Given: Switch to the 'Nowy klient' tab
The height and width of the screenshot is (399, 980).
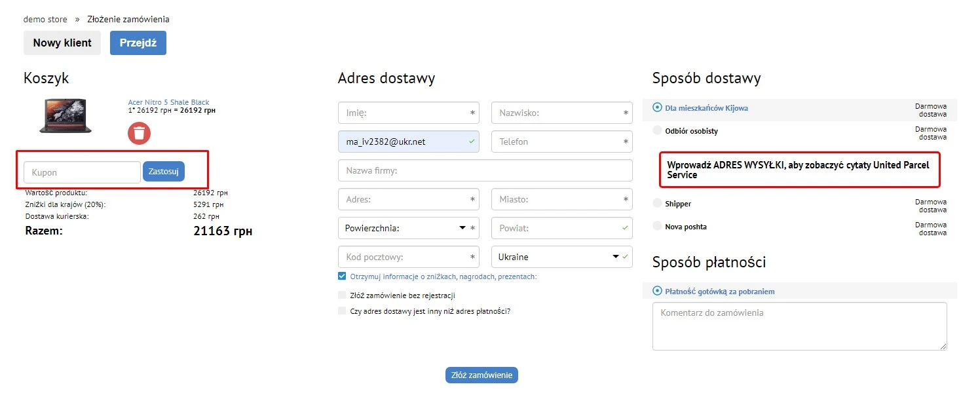Looking at the screenshot, I should pyautogui.click(x=62, y=42).
